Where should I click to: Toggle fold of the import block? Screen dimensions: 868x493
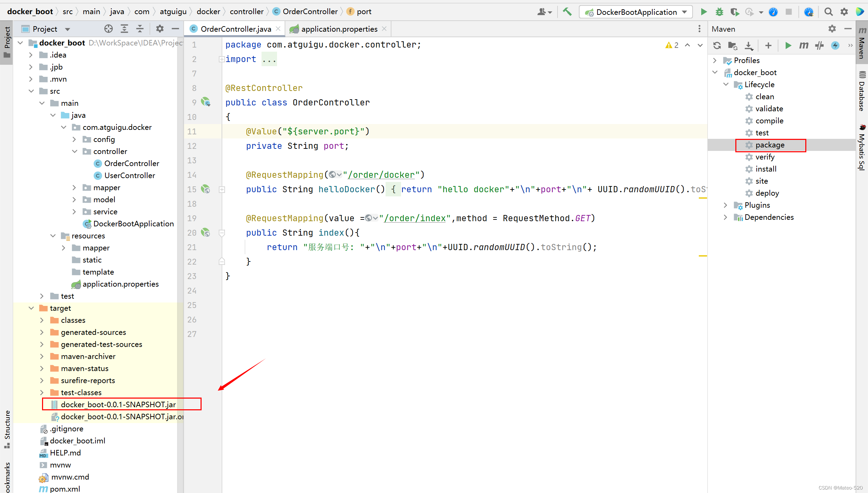click(222, 59)
